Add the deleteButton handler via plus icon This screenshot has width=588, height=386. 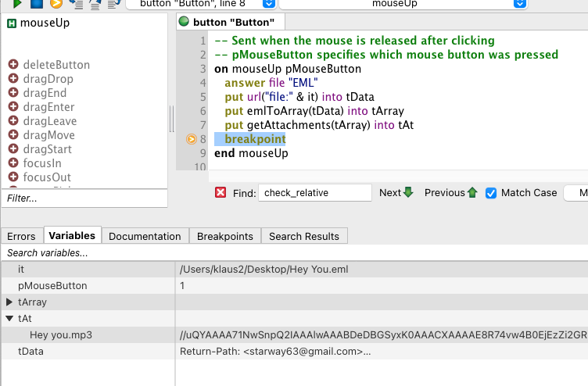click(13, 65)
